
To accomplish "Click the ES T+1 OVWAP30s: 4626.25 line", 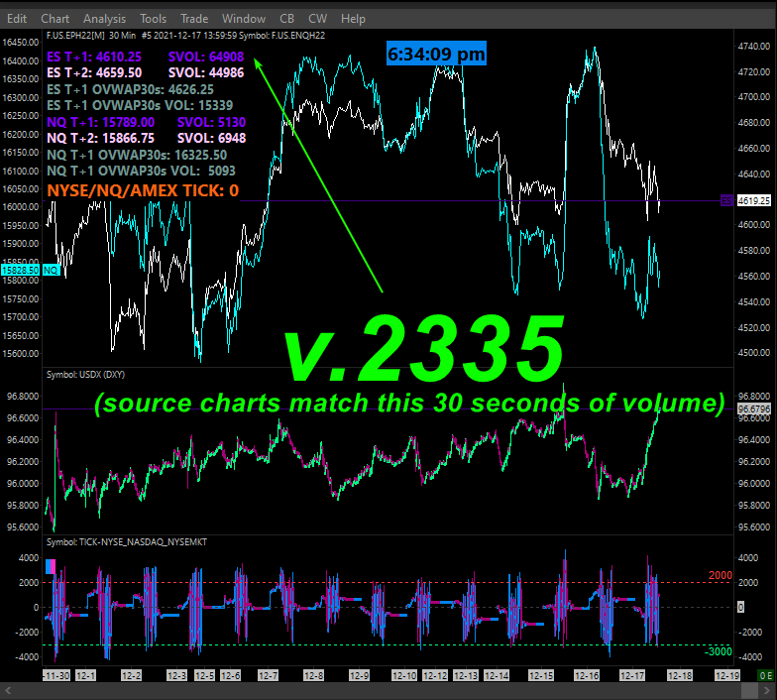I will click(x=131, y=89).
